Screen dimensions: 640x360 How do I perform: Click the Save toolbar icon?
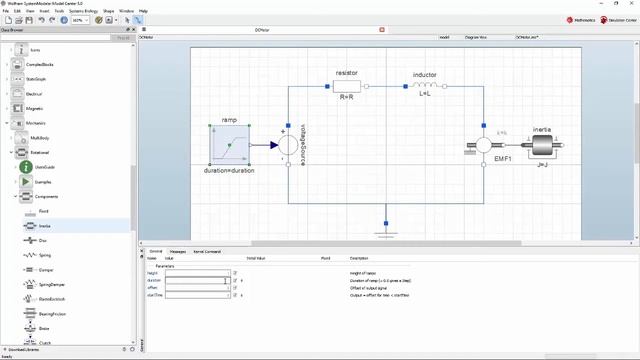pos(29,20)
